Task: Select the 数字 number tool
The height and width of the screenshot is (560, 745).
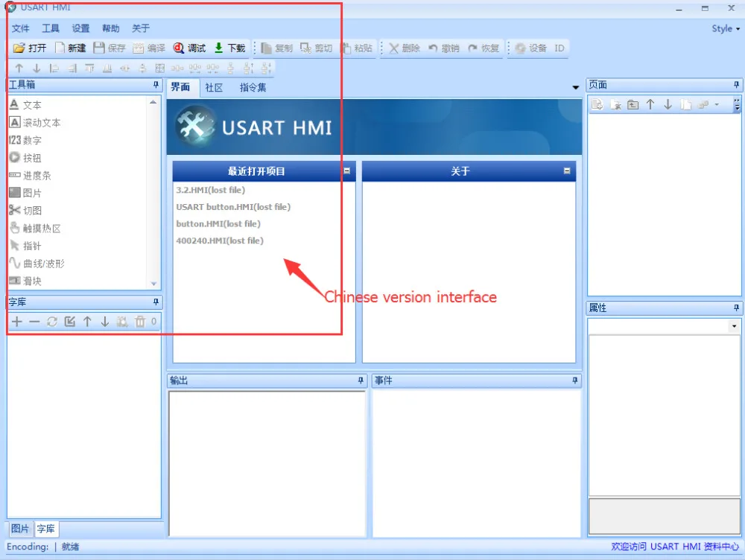Action: tap(25, 140)
